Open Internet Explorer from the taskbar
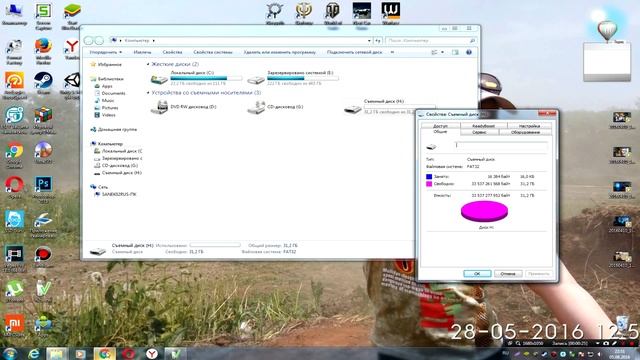Screen dimensions: 640x360 click(x=33, y=353)
